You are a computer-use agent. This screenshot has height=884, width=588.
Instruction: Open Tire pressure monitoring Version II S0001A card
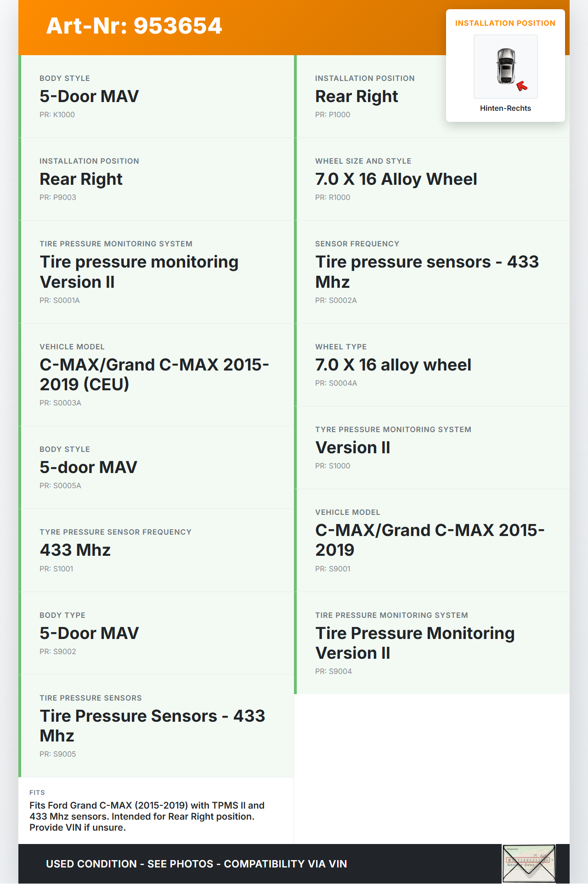pos(156,272)
